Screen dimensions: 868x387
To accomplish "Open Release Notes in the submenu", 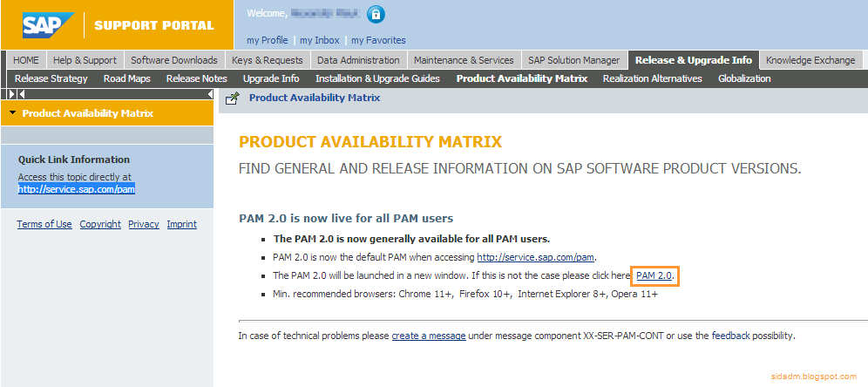I will click(196, 78).
